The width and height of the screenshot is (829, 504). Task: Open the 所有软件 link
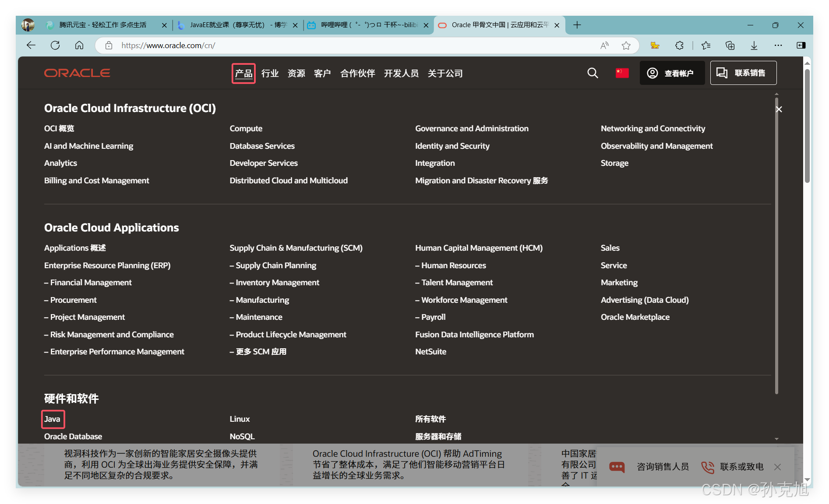tap(430, 419)
